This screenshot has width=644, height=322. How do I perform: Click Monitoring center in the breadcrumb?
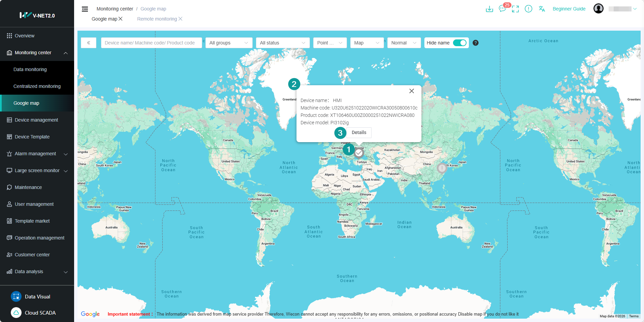tap(115, 9)
